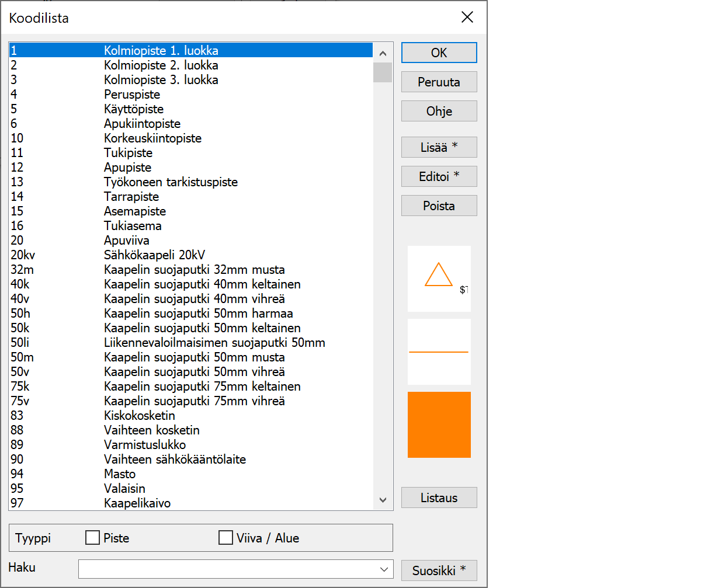
Task: Toggle the Viiva / Alue checkbox
Action: 225,538
